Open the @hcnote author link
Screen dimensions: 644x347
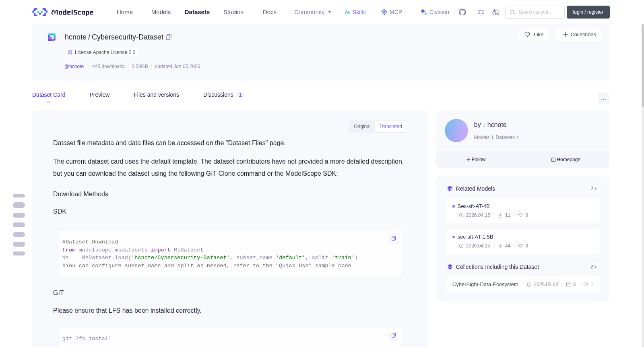click(x=74, y=66)
